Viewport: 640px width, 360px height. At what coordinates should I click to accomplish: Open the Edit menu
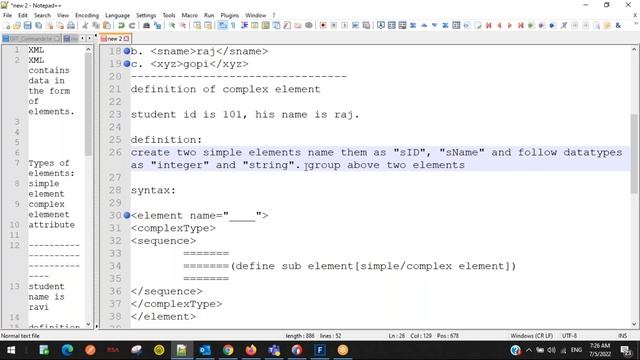(x=23, y=15)
